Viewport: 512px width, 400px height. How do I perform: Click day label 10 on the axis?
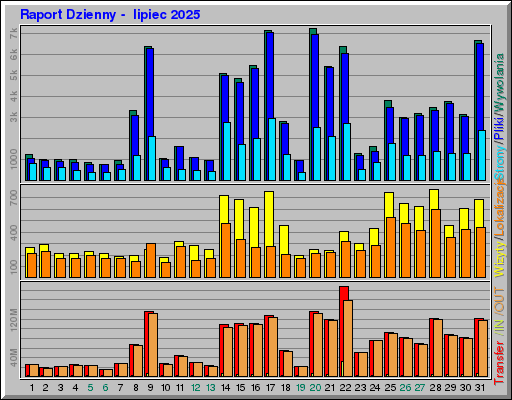click(x=165, y=388)
